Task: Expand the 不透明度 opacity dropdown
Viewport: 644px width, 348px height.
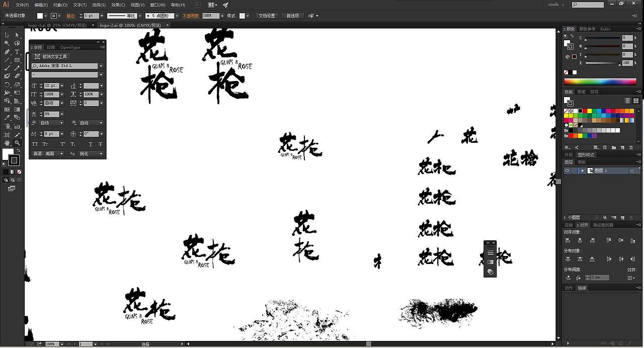Action: point(222,16)
